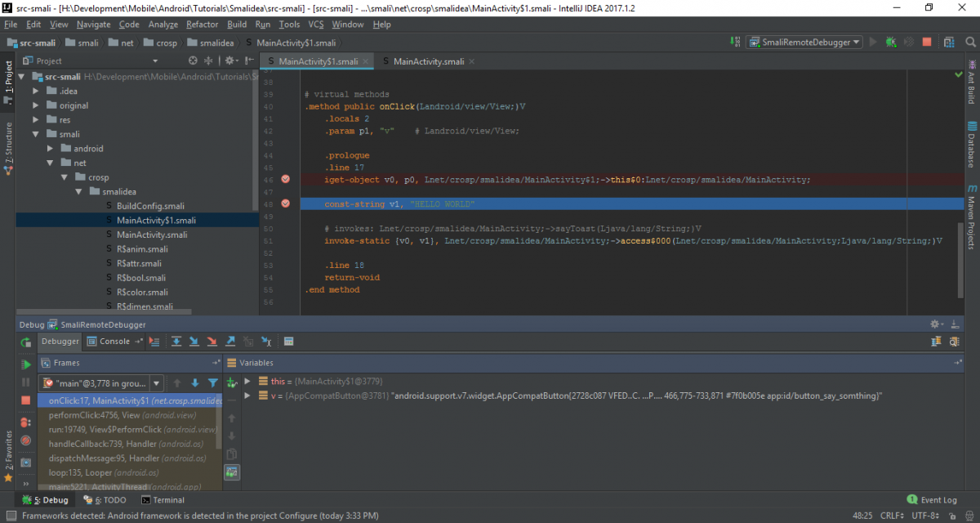The width and height of the screenshot is (980, 523).
Task: Open Debug panel settings gear
Action: tap(938, 324)
